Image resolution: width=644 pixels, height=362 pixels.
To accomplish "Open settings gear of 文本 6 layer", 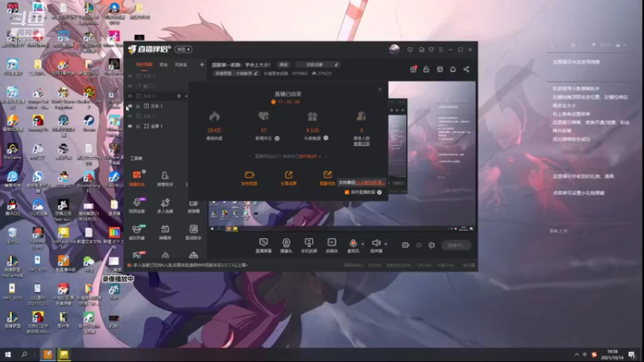I will point(179,96).
